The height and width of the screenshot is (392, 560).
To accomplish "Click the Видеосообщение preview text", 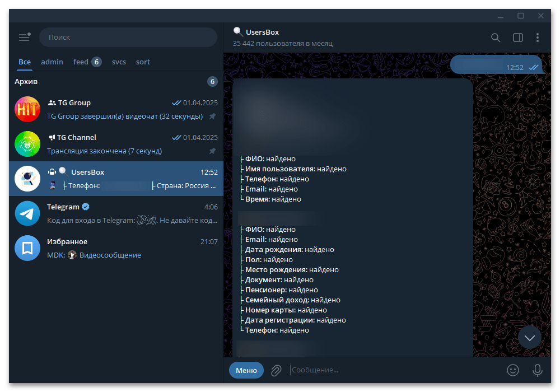I will coord(110,255).
